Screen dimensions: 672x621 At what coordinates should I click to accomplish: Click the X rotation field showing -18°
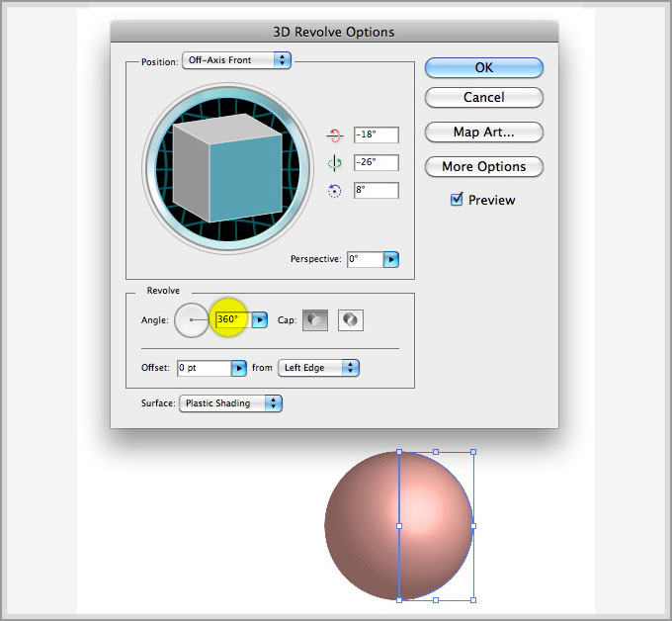[x=377, y=134]
